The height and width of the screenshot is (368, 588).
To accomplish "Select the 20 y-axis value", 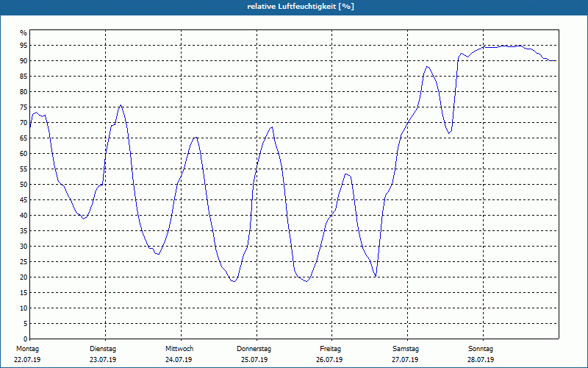I will point(24,277).
